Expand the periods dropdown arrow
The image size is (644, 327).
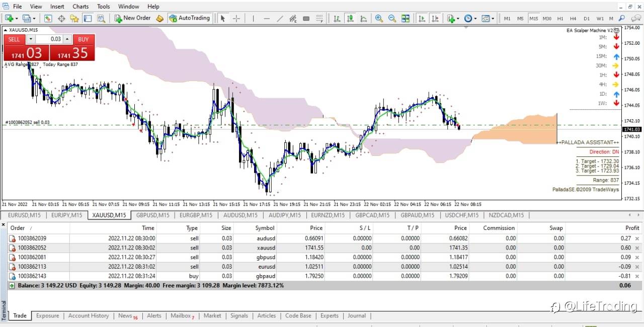[x=475, y=19]
